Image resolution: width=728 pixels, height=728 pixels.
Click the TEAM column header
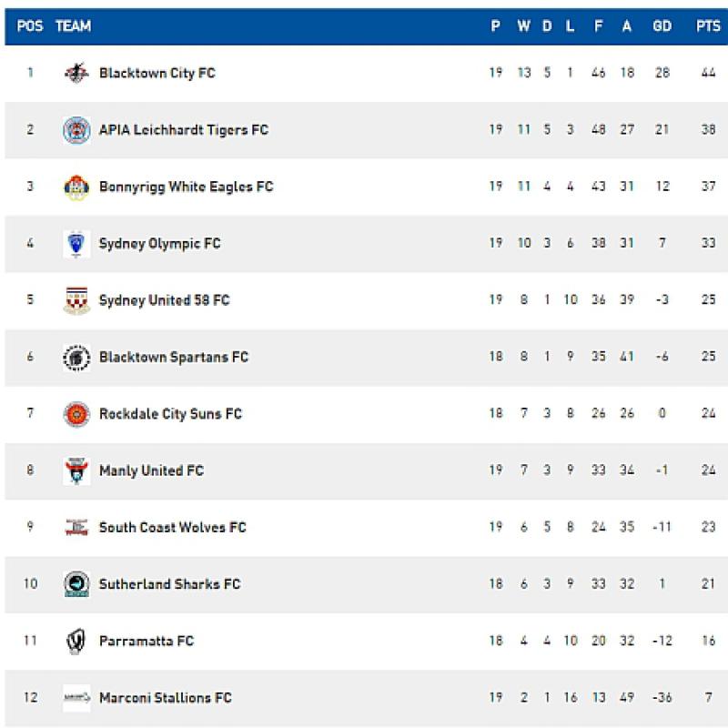[73, 26]
